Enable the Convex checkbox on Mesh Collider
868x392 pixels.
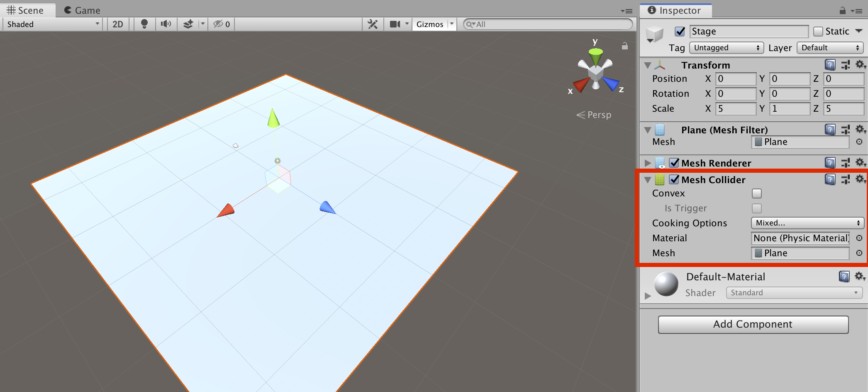[757, 193]
